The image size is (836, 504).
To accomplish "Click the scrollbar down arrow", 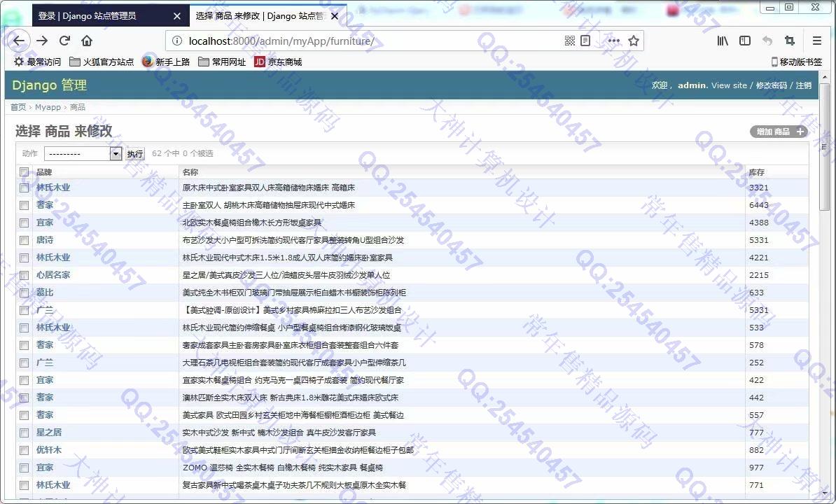I will [x=825, y=493].
